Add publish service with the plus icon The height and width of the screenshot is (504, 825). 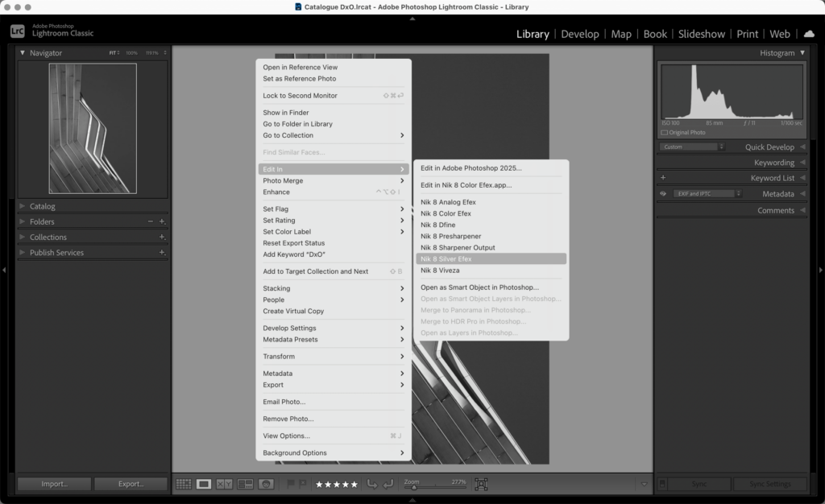pos(162,252)
